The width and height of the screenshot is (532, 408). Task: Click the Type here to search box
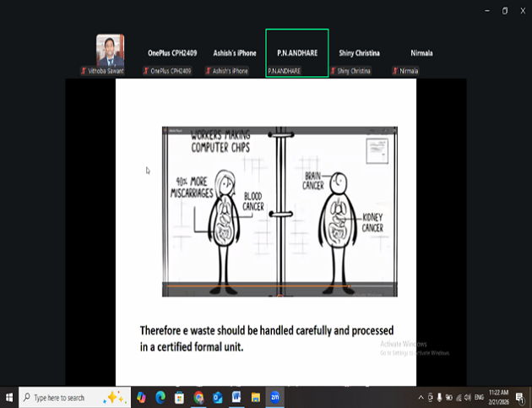coord(63,397)
